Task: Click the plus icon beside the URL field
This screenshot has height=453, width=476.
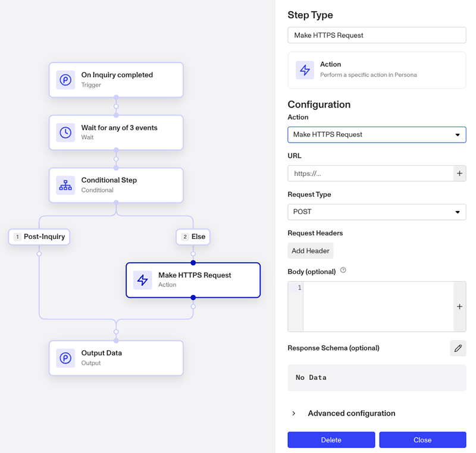Action: coord(459,174)
